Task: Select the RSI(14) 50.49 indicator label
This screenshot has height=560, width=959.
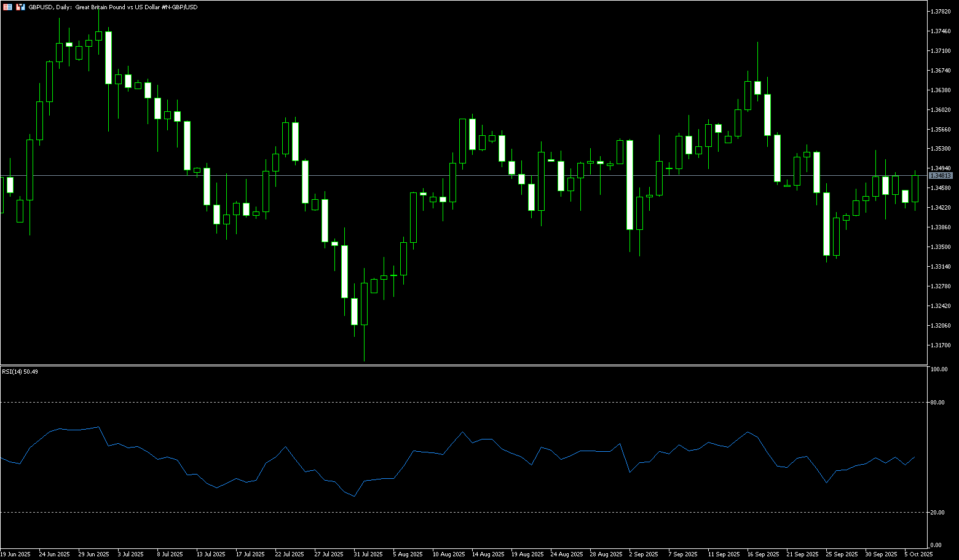Action: (20, 372)
